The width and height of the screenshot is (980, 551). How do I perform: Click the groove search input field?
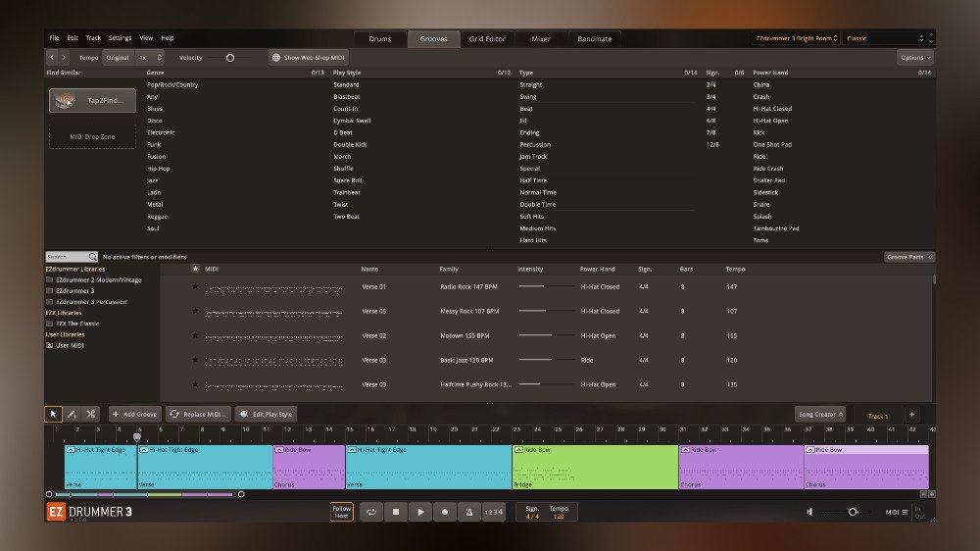pos(68,257)
